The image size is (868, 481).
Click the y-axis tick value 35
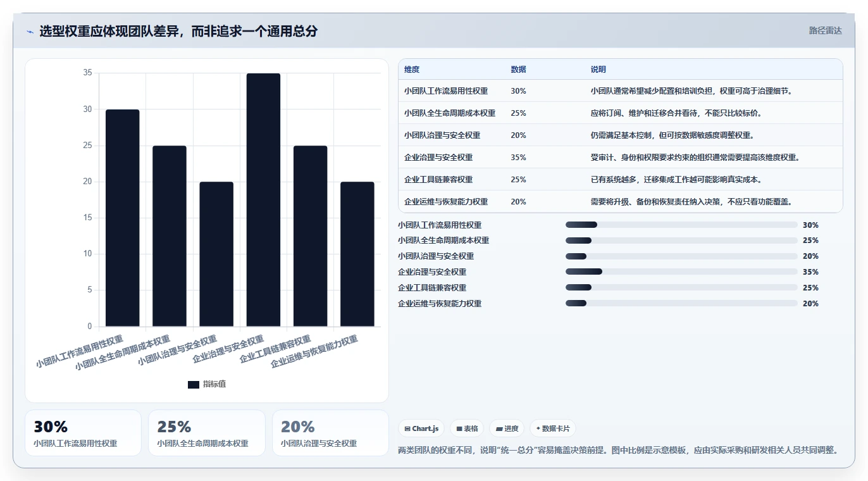tap(87, 73)
